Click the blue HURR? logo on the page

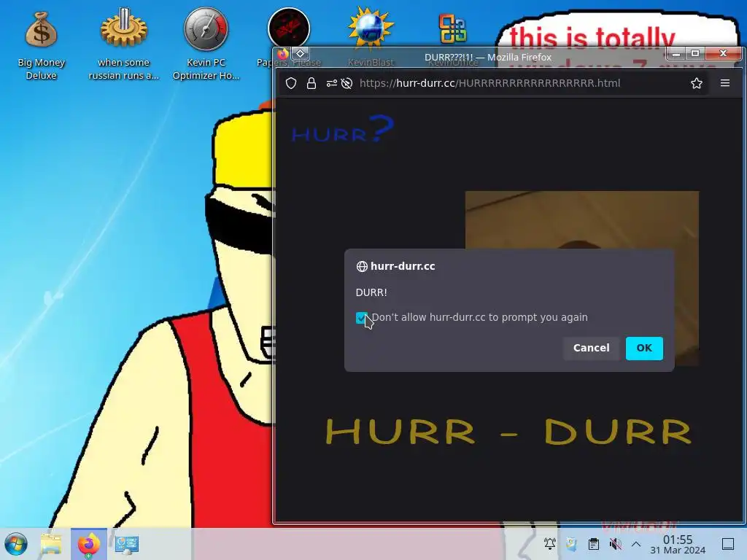pos(343,129)
